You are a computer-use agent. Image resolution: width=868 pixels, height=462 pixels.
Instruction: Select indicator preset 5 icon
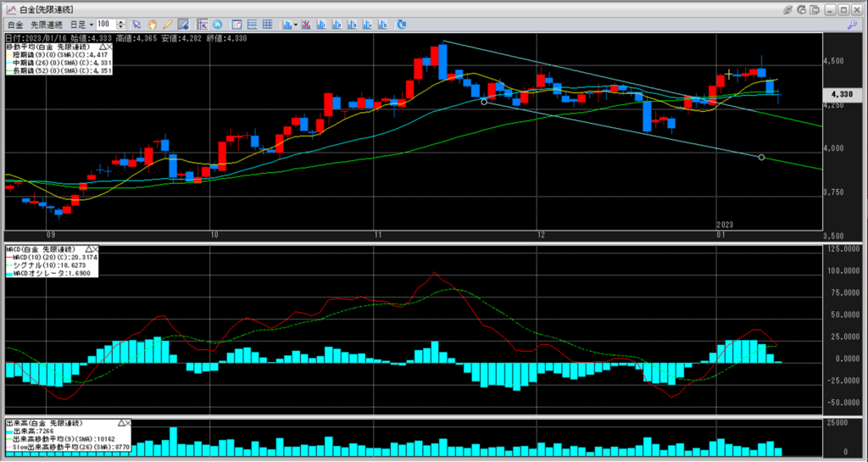point(382,25)
